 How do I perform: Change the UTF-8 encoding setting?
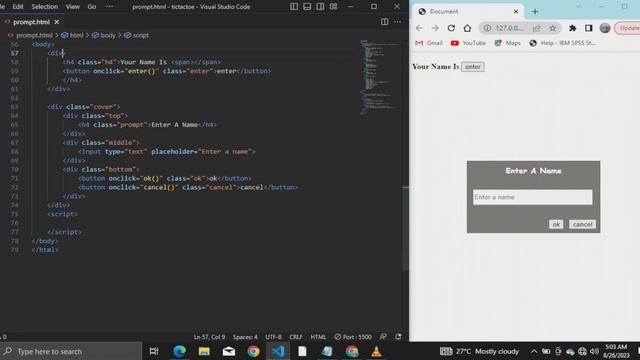[273, 337]
